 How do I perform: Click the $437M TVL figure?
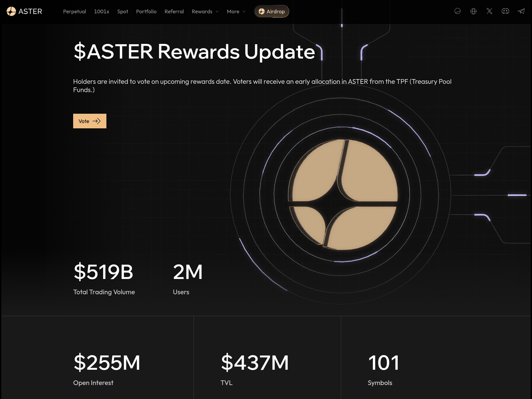(x=255, y=363)
